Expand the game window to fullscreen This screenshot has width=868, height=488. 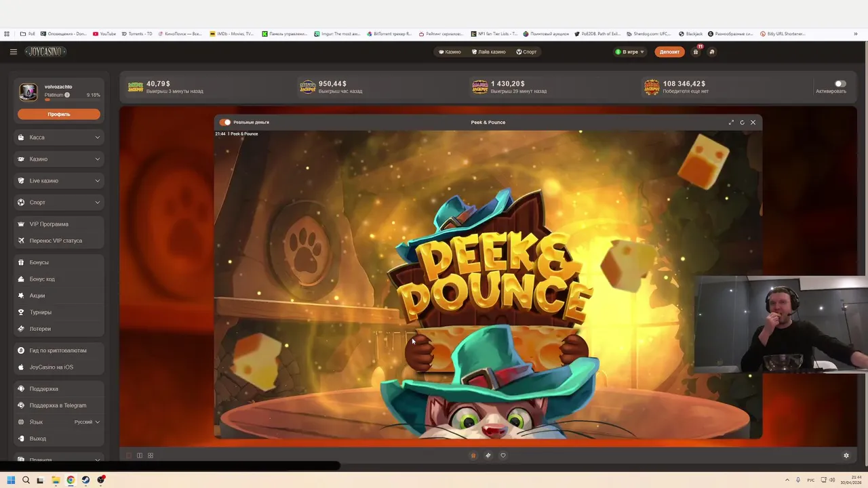click(x=731, y=123)
